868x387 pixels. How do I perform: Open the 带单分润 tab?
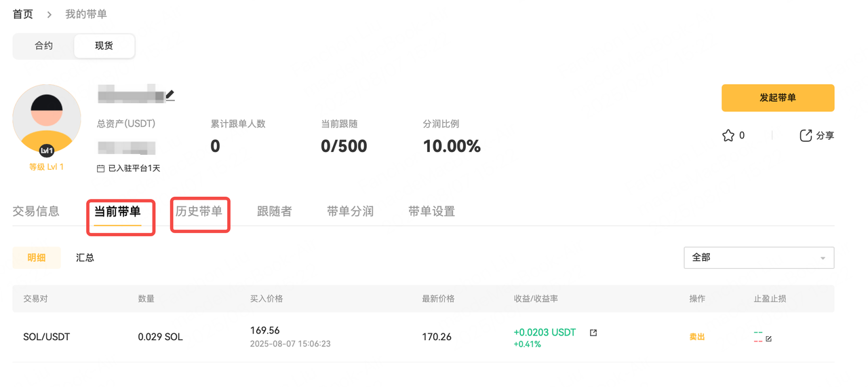coord(350,211)
